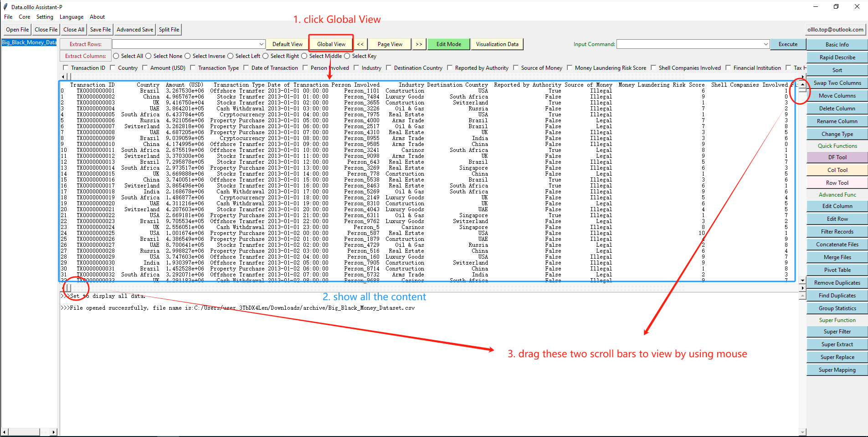Select the Select None radio option
868x437 pixels.
[x=149, y=56]
